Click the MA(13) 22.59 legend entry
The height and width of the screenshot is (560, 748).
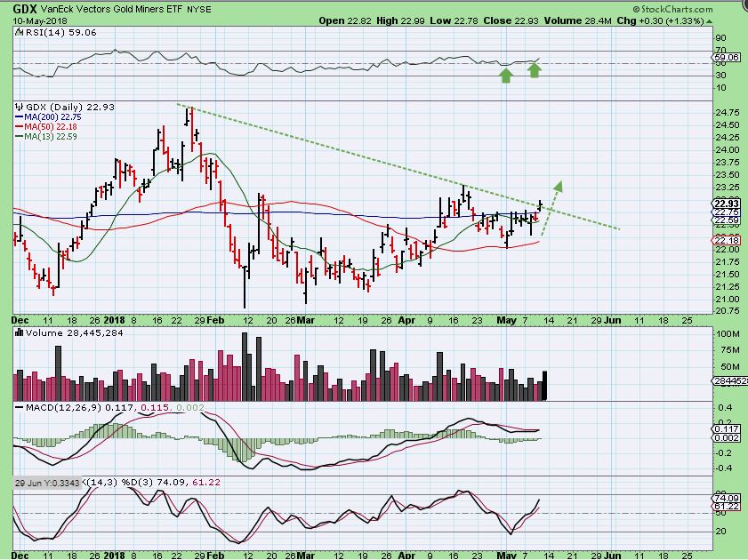[50, 136]
